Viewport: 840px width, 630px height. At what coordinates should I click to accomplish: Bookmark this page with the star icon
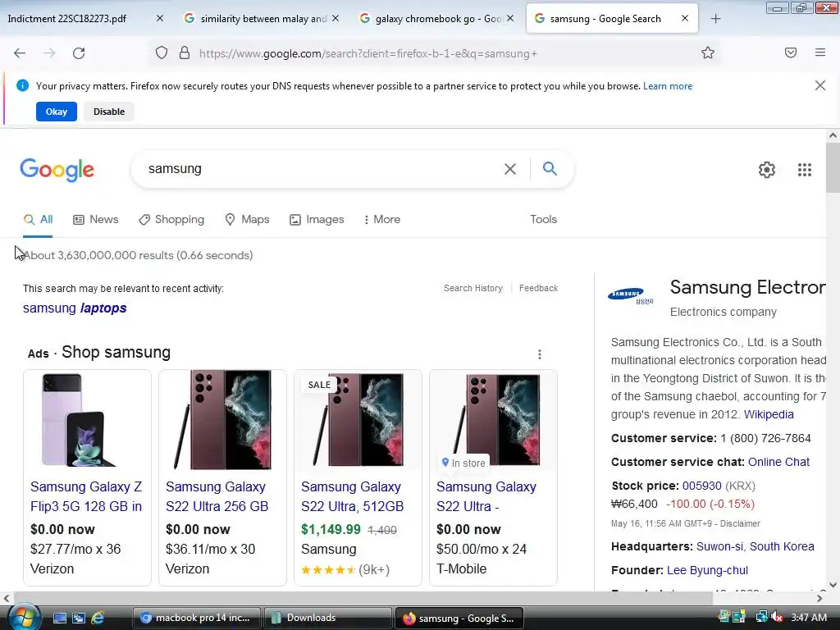tap(708, 52)
